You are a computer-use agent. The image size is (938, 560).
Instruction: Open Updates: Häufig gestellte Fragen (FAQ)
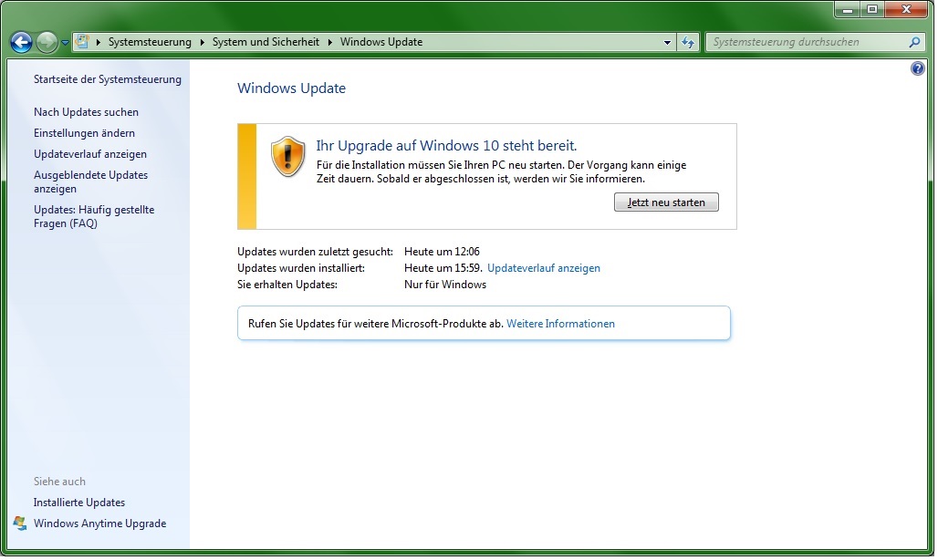pos(95,217)
